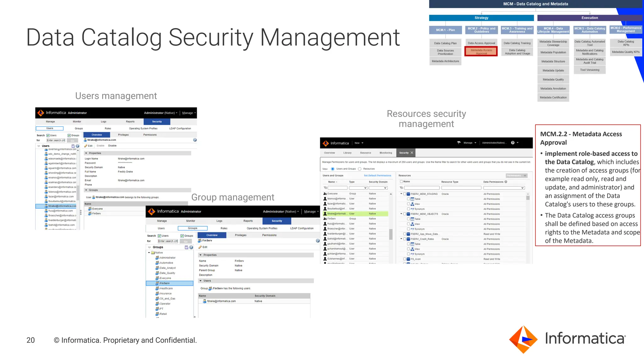Click the MCM.2 Policy and Guidelines box
Image resolution: width=644 pixels, height=362 pixels.
point(481,30)
